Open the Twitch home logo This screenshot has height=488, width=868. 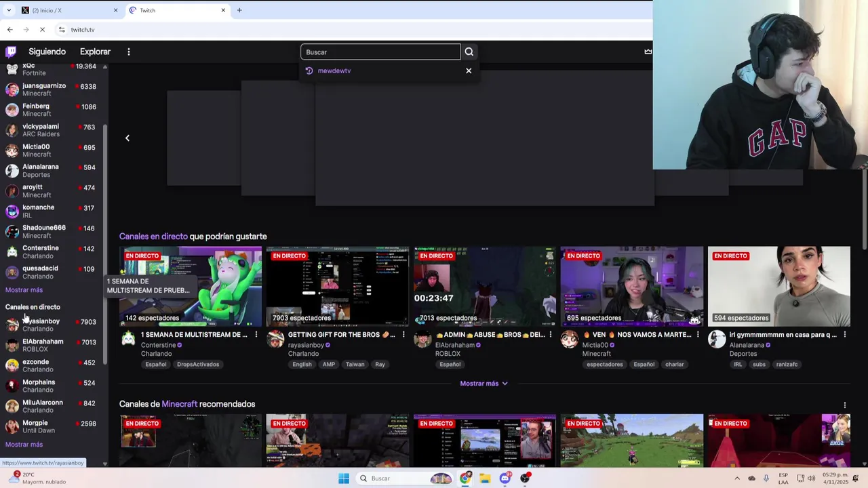coord(11,52)
